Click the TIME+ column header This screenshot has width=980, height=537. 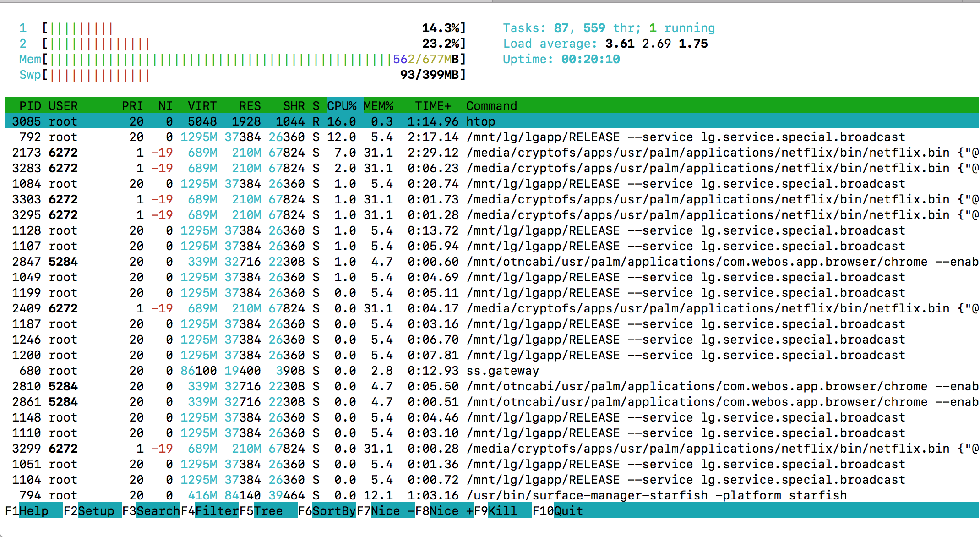[433, 106]
